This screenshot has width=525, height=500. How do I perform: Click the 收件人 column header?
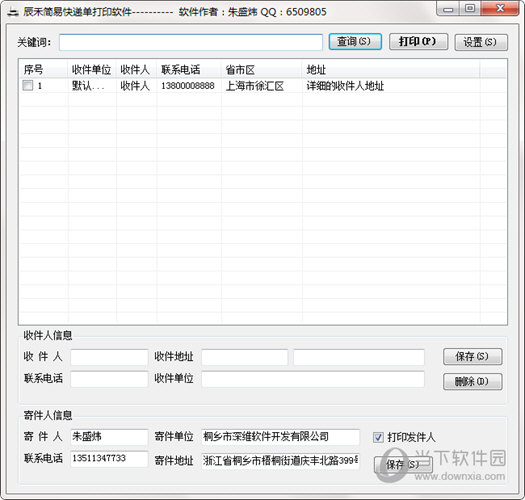point(136,70)
